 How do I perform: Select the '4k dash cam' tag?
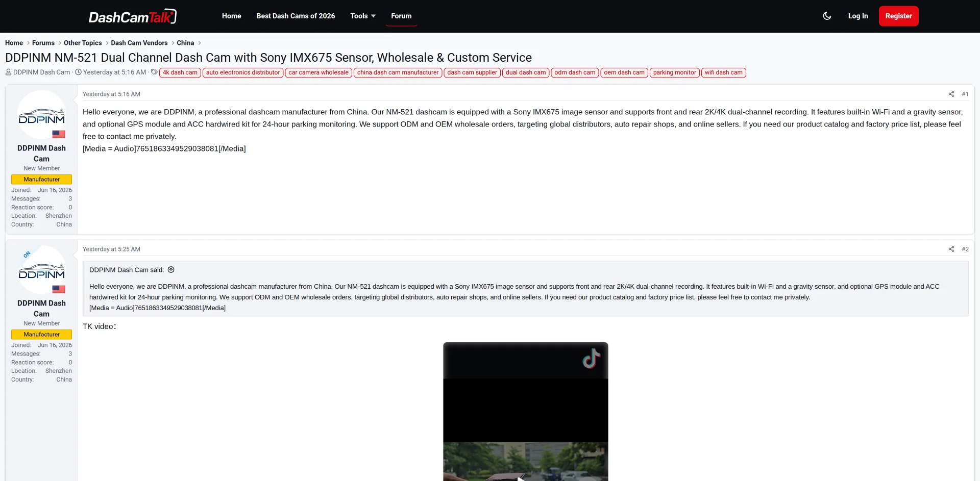point(180,72)
